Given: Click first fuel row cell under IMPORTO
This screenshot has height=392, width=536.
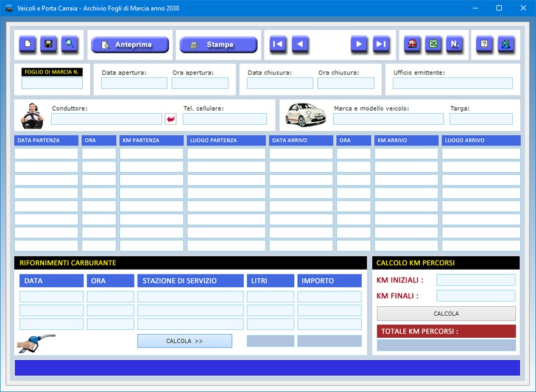Looking at the screenshot, I should pyautogui.click(x=330, y=296).
